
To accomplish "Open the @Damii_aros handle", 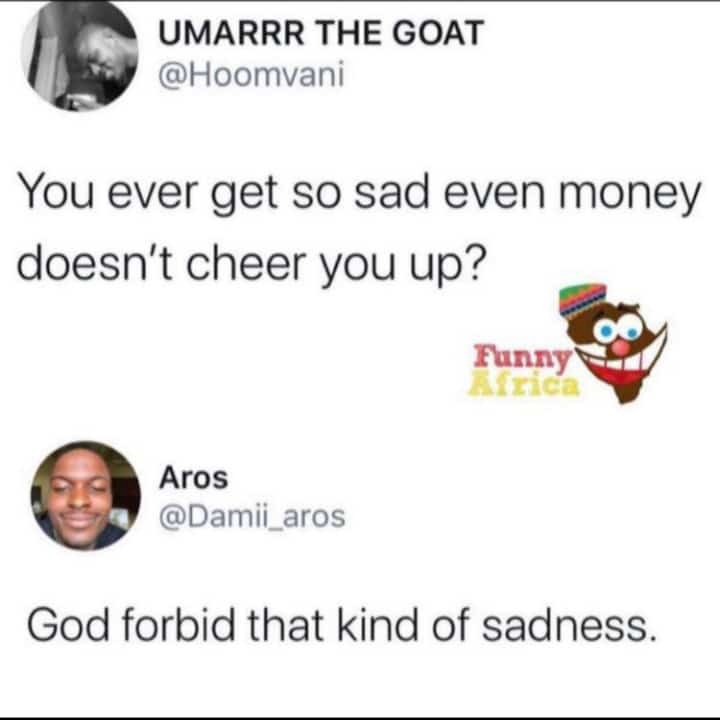I will point(252,517).
